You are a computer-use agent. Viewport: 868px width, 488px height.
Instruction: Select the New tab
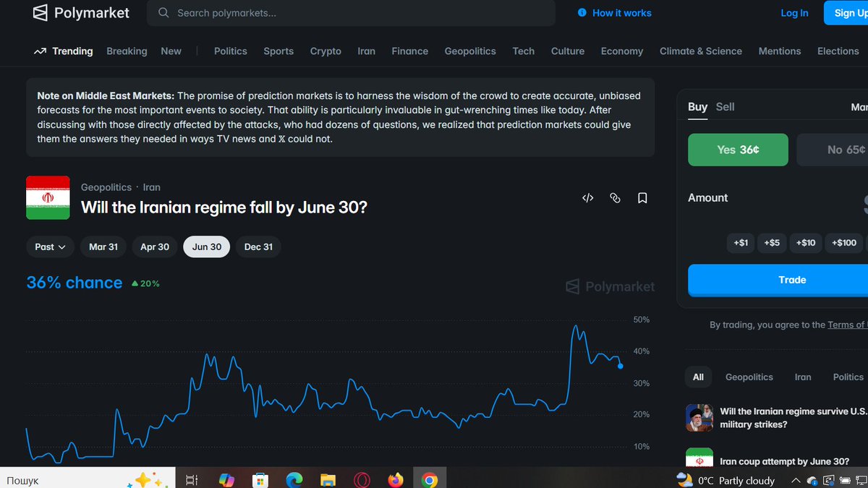[171, 51]
